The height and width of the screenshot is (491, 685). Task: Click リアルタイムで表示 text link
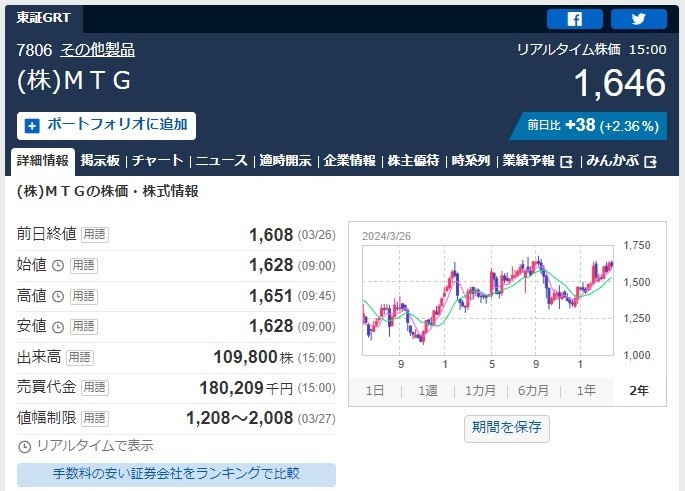[95, 446]
